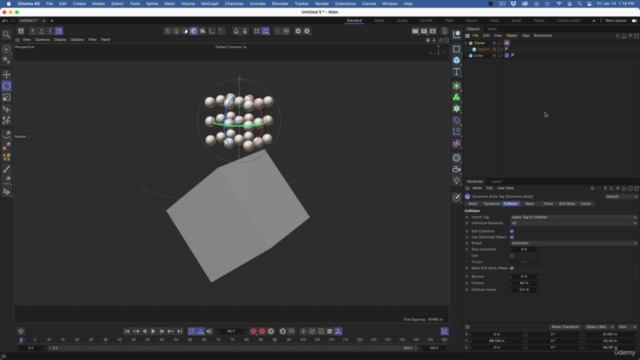
Task: Collapse the Cloner hierarchy expander
Action: tap(466, 43)
